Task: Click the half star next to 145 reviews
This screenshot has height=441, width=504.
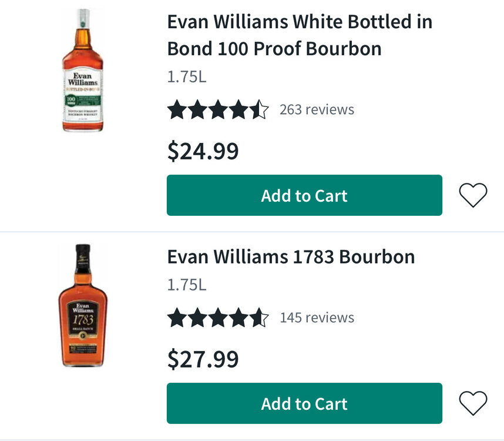Action: 259,318
